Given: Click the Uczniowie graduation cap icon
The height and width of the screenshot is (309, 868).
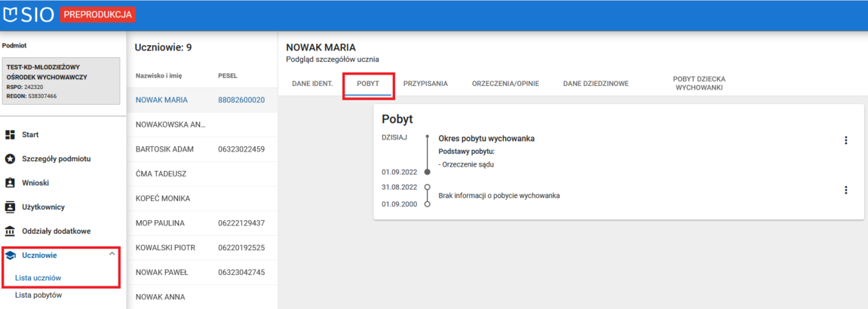Looking at the screenshot, I should point(9,255).
